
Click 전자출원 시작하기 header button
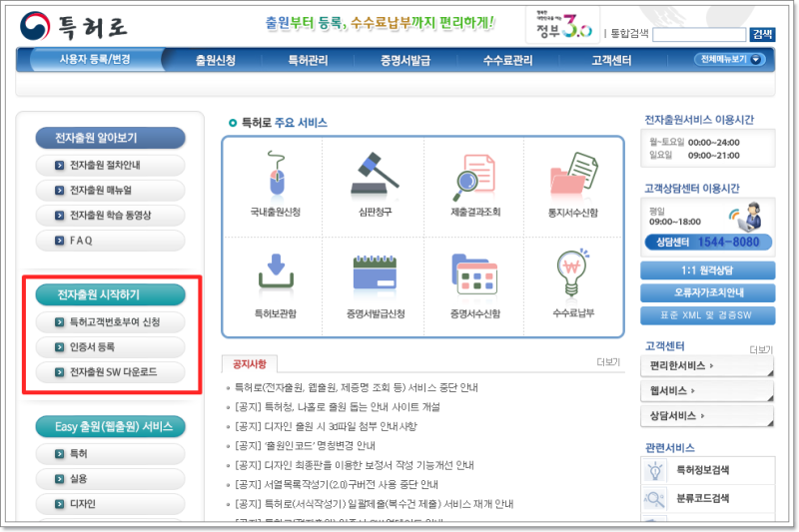(x=110, y=294)
